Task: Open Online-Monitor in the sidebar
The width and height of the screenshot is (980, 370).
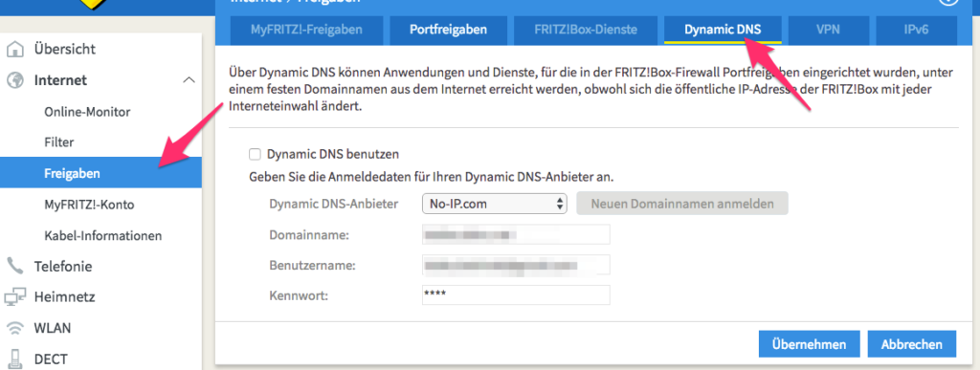Action: 87,112
